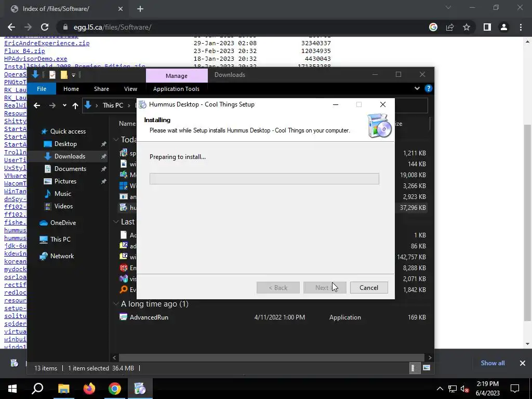Open Windows taskbar search
Viewport: 532px width, 399px height.
click(x=37, y=389)
